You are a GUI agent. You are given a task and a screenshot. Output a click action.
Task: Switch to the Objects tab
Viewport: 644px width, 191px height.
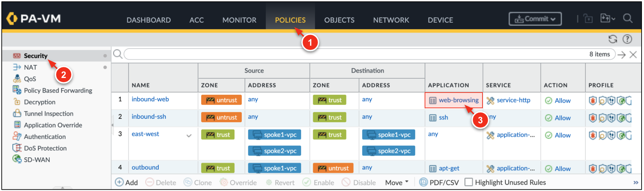(339, 20)
